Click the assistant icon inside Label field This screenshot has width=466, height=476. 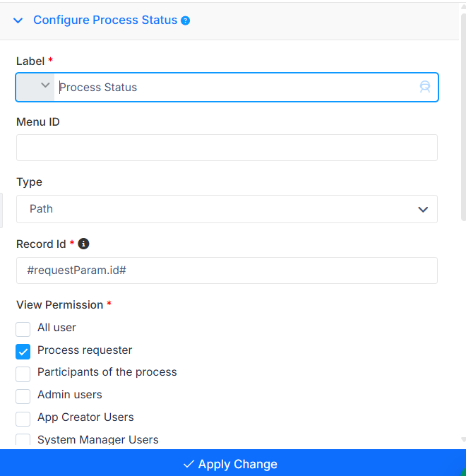(x=425, y=87)
